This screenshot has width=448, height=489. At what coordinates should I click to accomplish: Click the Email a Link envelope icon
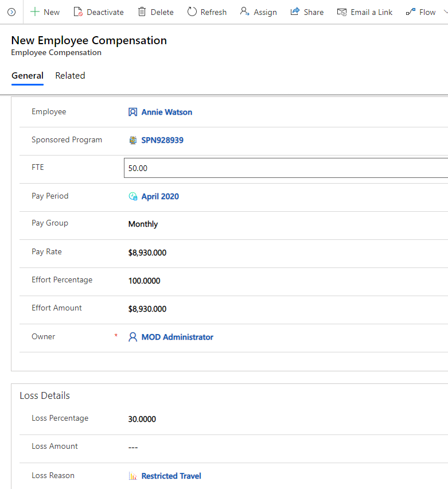tap(342, 12)
